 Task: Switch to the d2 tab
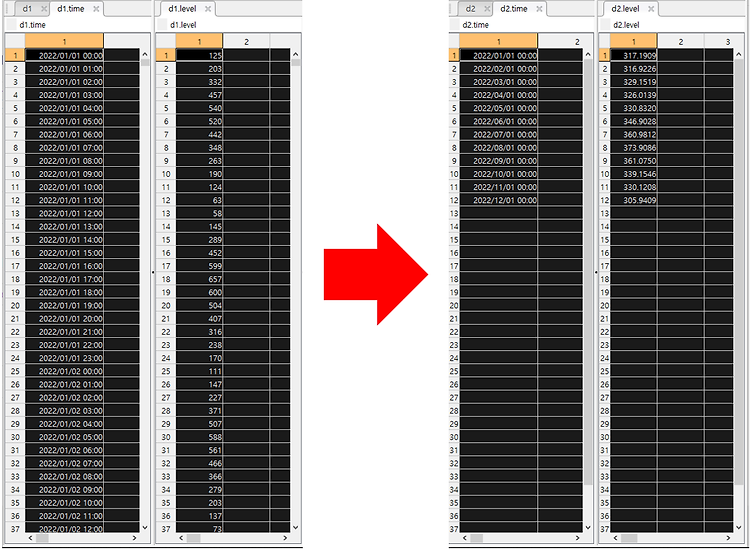[471, 9]
